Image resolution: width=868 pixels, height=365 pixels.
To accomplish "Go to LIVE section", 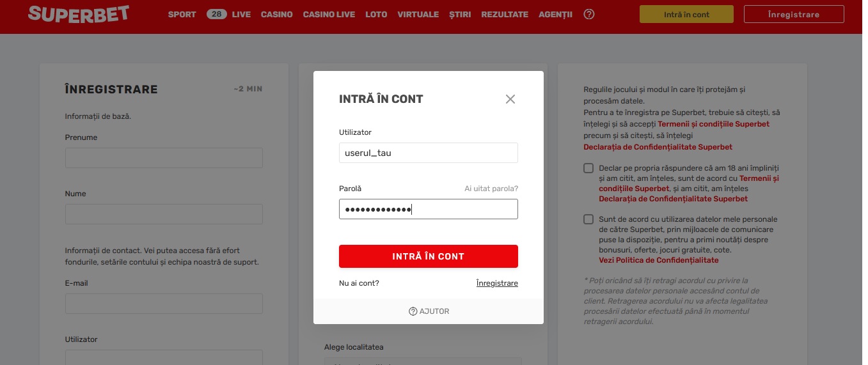I will [241, 14].
